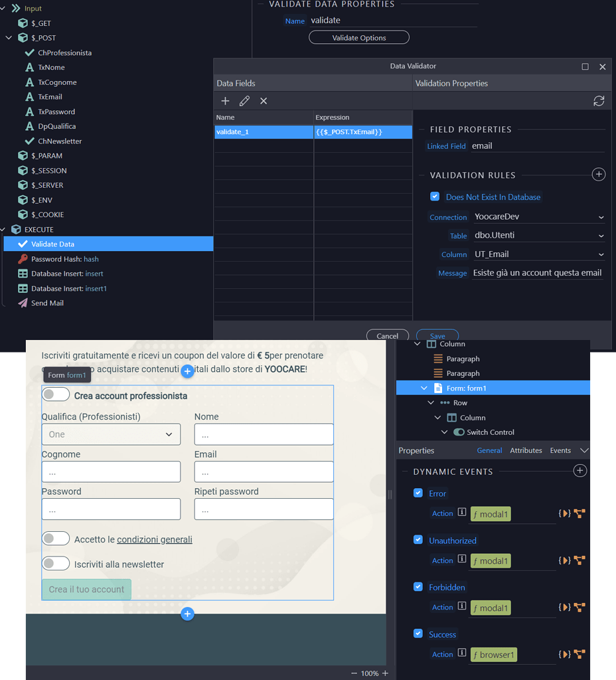Open the Qualifica (Professionisti) dropdown

point(111,434)
